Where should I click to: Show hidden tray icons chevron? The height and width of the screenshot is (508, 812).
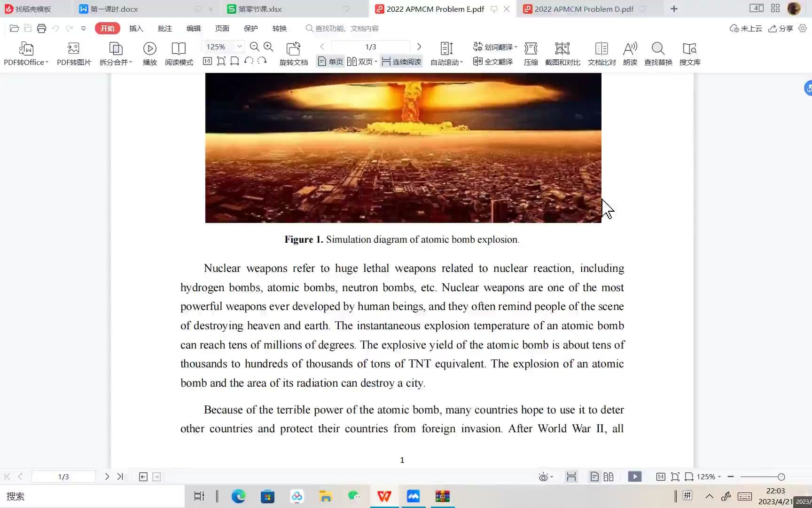point(710,496)
